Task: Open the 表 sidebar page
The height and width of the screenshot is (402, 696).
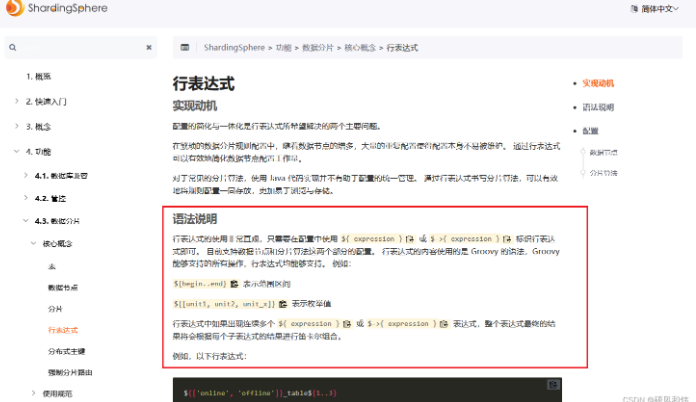Action: click(x=52, y=266)
